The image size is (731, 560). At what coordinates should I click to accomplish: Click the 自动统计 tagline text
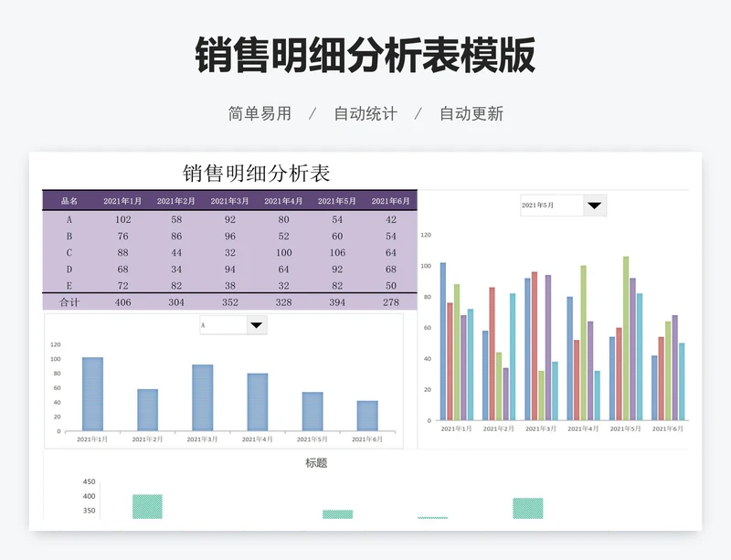[365, 114]
